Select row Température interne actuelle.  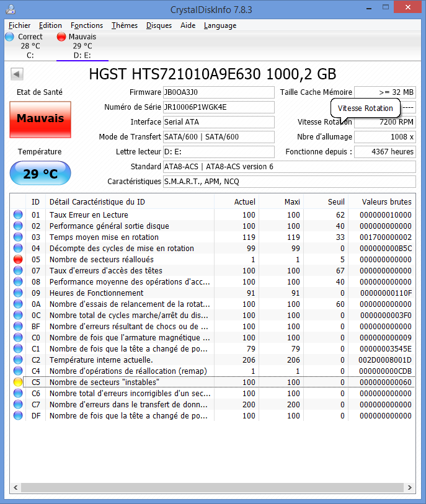point(213,360)
